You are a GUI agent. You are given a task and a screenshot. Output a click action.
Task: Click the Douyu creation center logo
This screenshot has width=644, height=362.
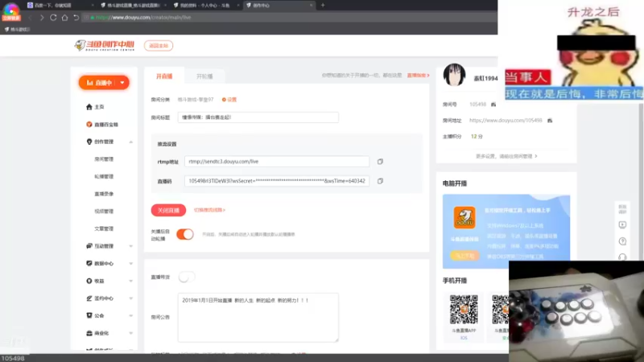[105, 45]
